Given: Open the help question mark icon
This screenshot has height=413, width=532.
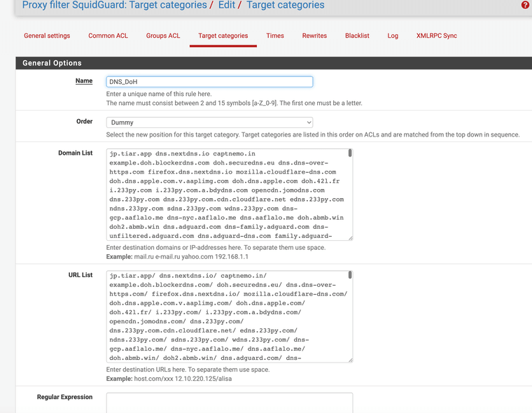Looking at the screenshot, I should pyautogui.click(x=526, y=5).
